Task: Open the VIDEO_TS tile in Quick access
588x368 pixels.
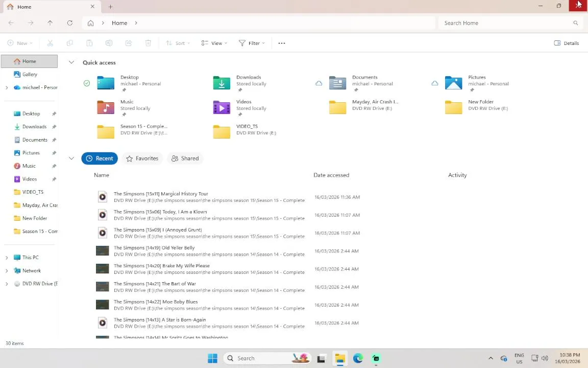Action: click(244, 131)
